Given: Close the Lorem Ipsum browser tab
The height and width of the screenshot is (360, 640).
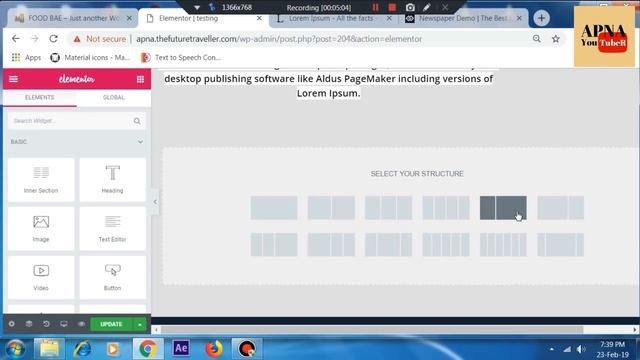Looking at the screenshot, I should pyautogui.click(x=389, y=18).
